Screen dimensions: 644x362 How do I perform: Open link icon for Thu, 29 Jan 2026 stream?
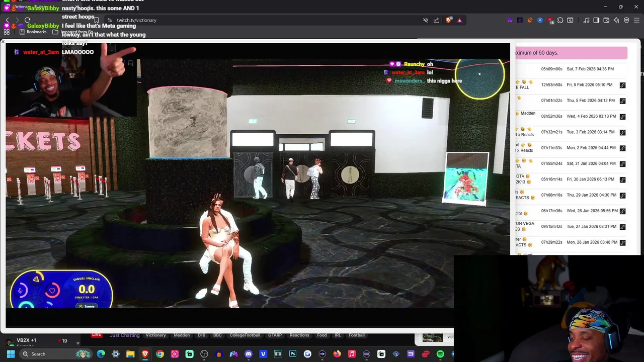point(622,195)
